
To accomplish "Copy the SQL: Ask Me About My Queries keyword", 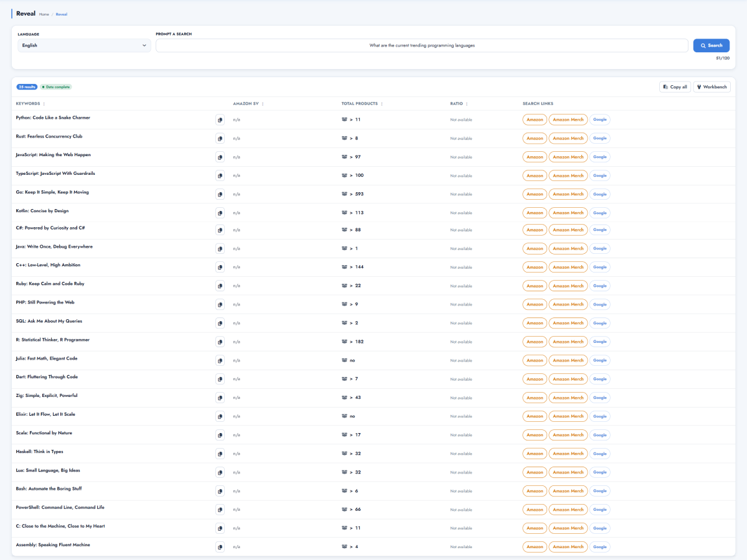I will (220, 323).
